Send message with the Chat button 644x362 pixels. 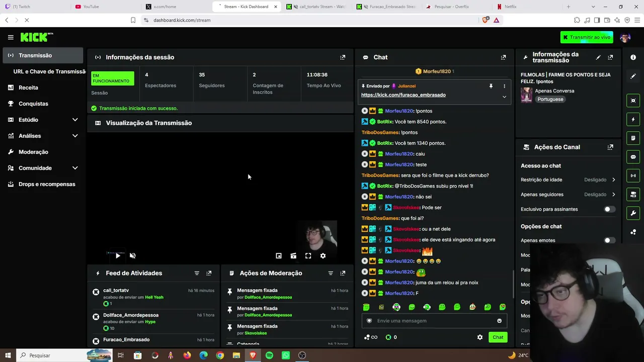(x=498, y=337)
